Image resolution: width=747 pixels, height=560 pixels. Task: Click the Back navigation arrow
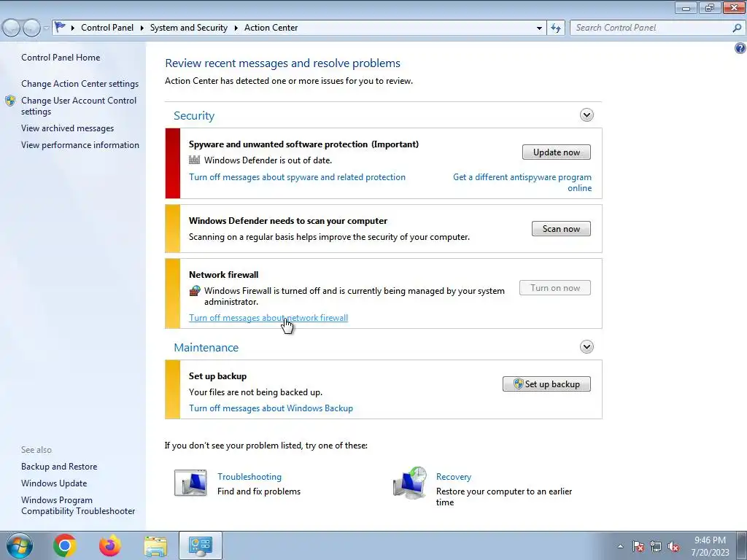pos(12,28)
